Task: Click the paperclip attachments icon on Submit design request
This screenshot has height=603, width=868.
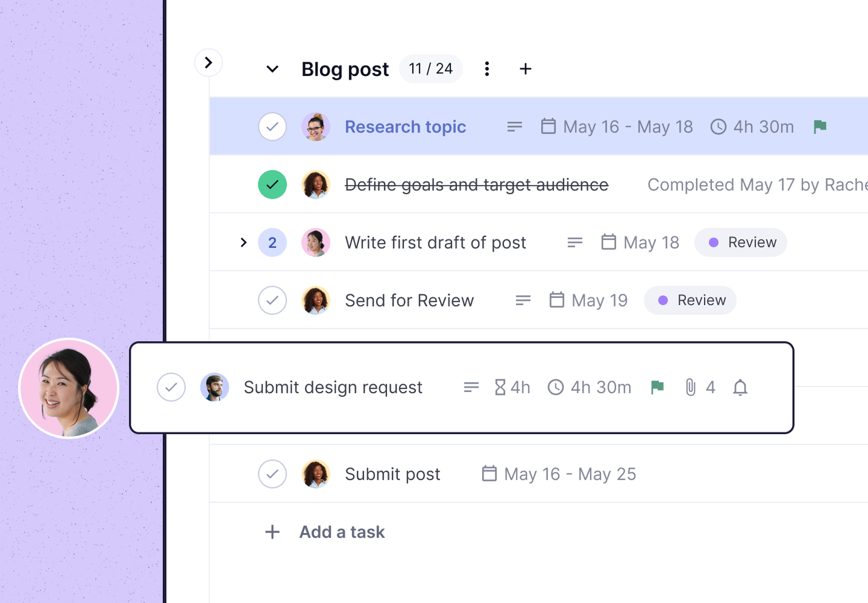Action: [x=690, y=387]
